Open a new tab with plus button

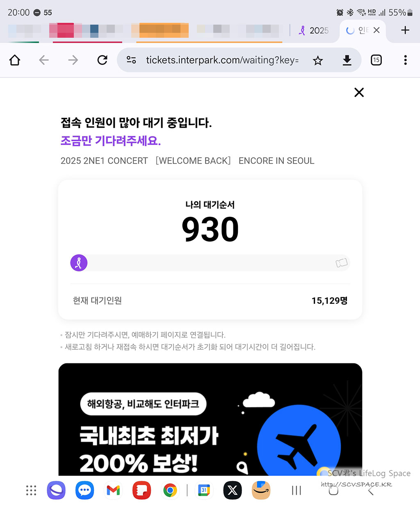coord(405,30)
